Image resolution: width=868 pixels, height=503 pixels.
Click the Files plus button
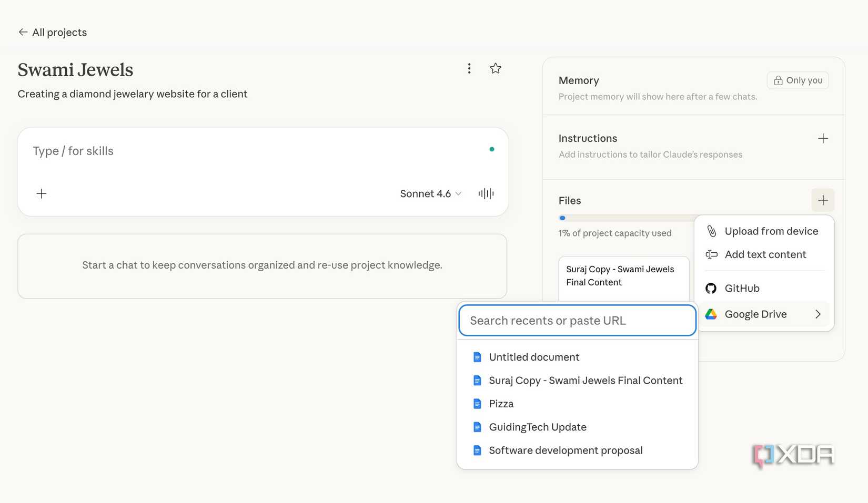click(x=823, y=200)
